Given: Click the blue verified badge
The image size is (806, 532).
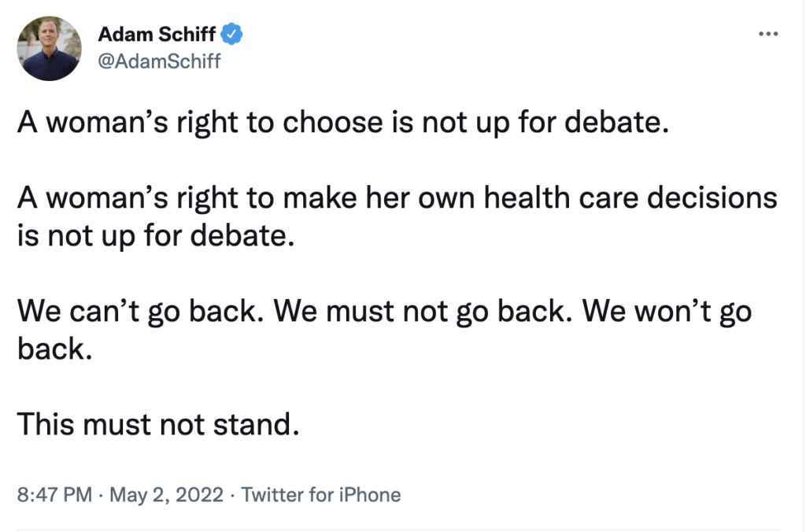Looking at the screenshot, I should (x=231, y=35).
